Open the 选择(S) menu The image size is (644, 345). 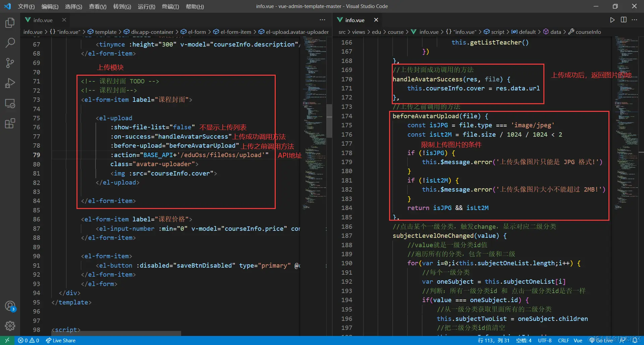pyautogui.click(x=73, y=6)
